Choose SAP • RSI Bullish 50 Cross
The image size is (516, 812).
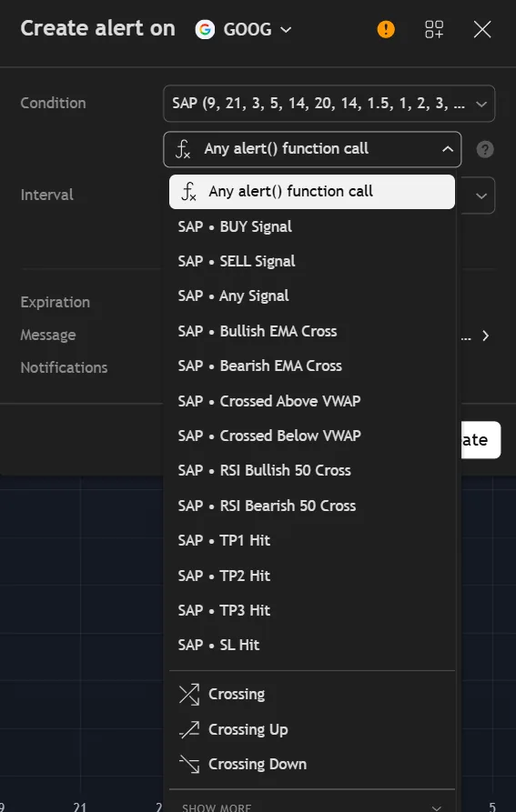312,471
